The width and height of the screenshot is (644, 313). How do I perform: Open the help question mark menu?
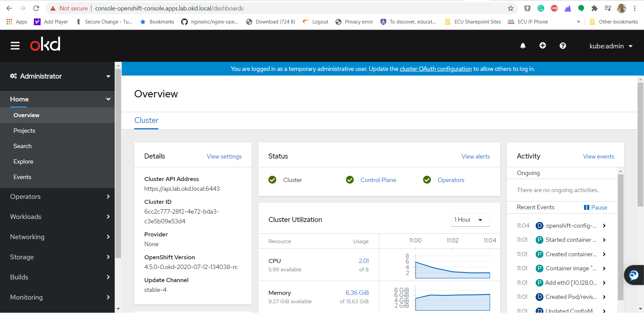(563, 46)
